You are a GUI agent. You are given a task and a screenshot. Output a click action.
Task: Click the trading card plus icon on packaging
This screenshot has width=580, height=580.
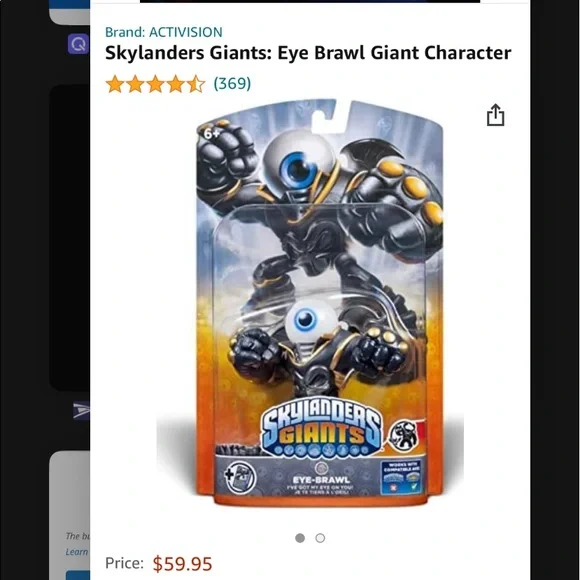point(240,478)
